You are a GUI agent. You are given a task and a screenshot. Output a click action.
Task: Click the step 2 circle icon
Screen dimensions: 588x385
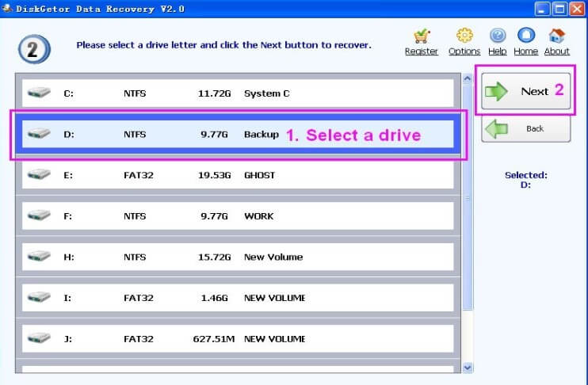(x=34, y=49)
